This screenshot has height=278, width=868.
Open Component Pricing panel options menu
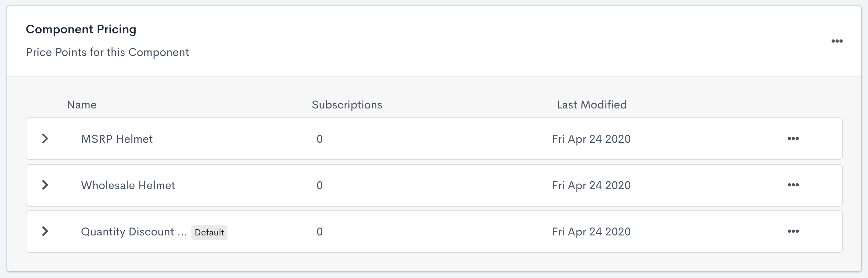coord(837,41)
